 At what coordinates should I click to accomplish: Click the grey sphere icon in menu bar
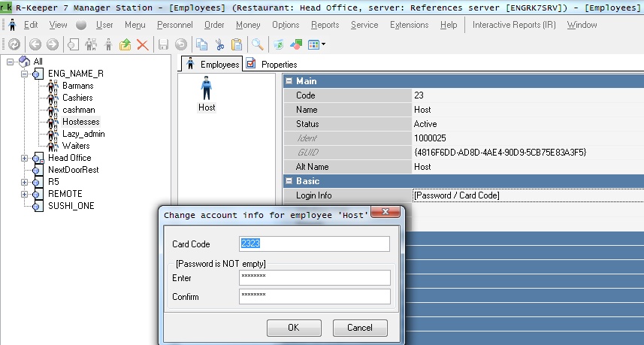[x=81, y=25]
